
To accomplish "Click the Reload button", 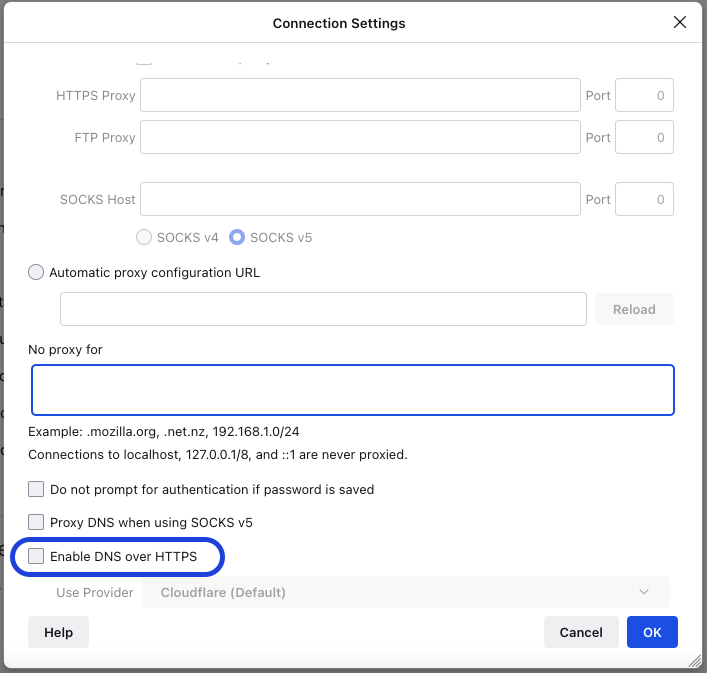I will [x=634, y=309].
